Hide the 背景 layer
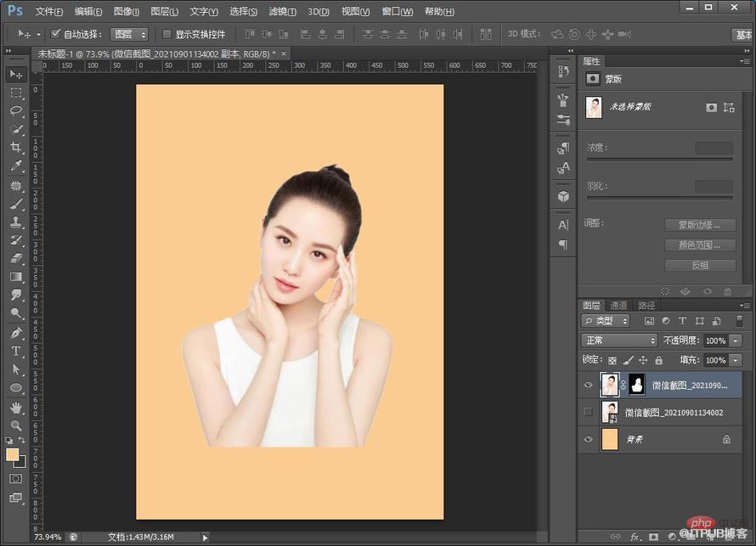Screen dimensions: 756x546 click(x=588, y=440)
